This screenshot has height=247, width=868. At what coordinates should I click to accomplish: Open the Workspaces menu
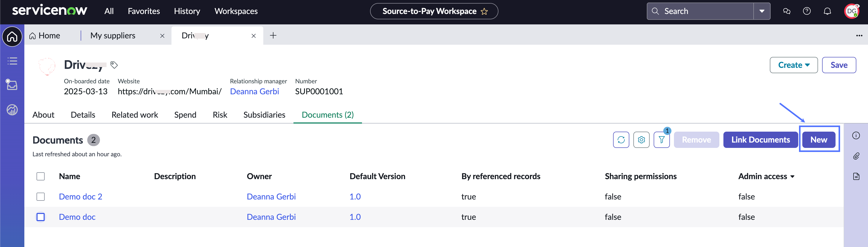(x=236, y=11)
